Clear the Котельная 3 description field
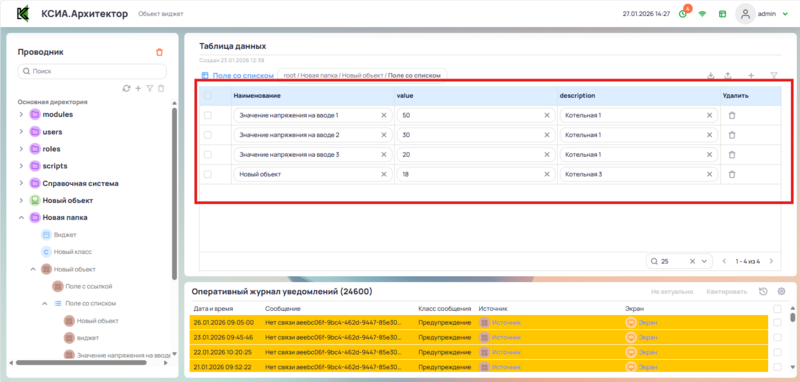800x382 pixels. pos(709,174)
